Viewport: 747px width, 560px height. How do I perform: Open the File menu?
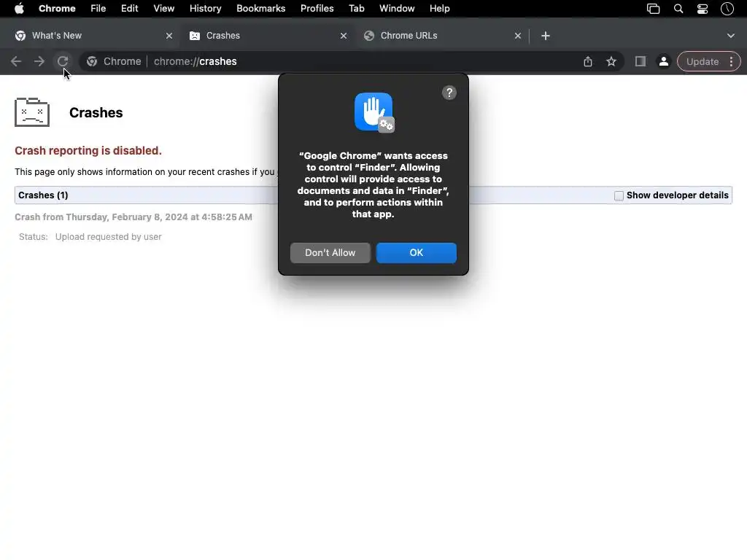coord(98,9)
